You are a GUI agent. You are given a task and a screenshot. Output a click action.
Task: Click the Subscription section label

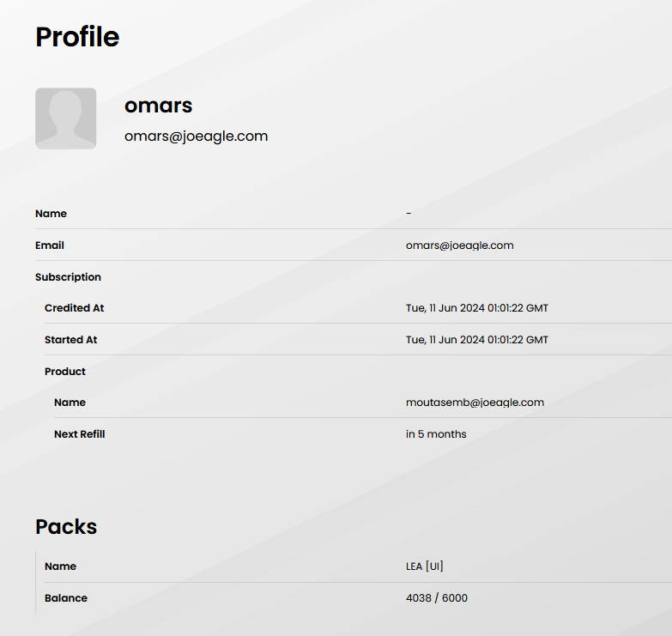click(68, 277)
